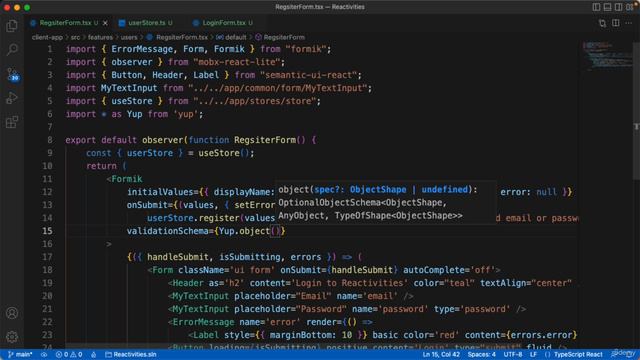Click Ln 15, Col 42 in status bar
This screenshot has height=360, width=640.
point(441,354)
